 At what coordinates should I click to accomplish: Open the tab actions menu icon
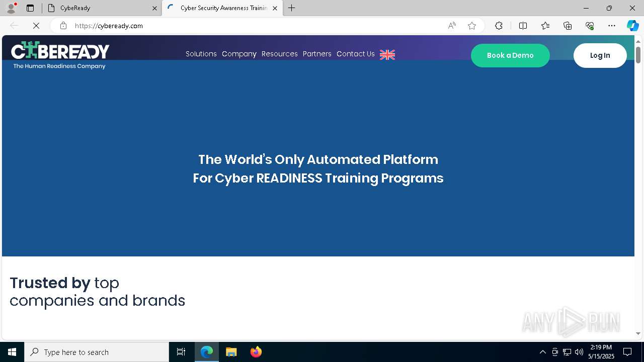[30, 8]
